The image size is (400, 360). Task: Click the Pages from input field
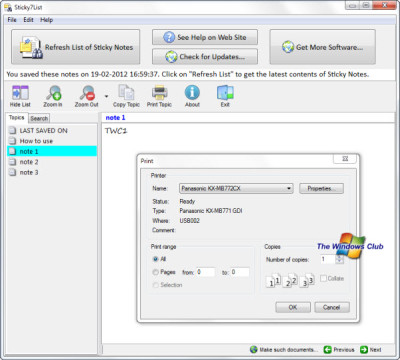205,272
